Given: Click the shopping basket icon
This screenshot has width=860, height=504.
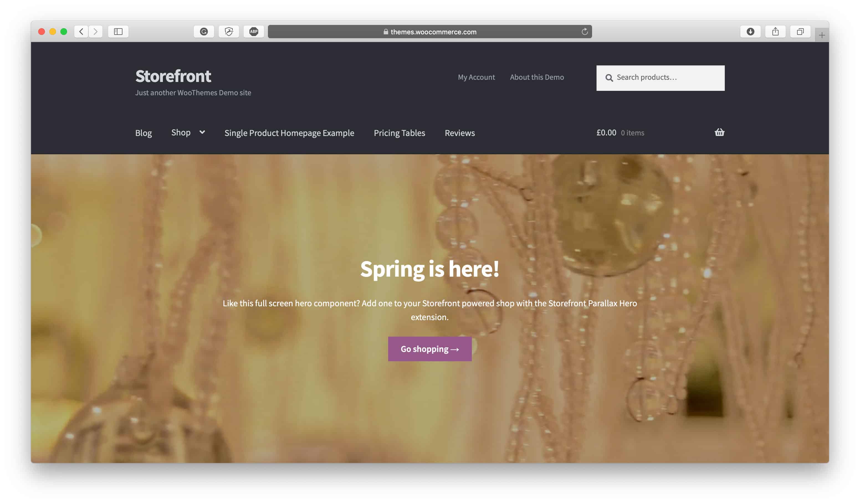Looking at the screenshot, I should pos(719,133).
